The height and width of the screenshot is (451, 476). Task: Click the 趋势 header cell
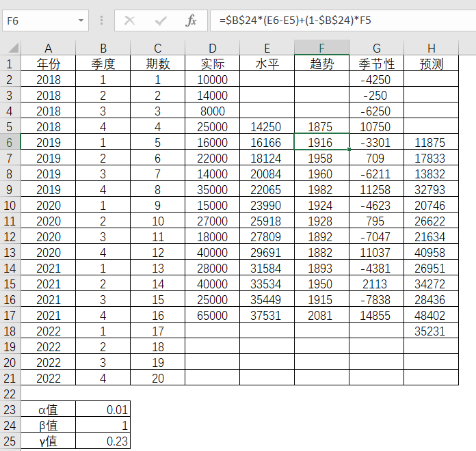pos(321,64)
